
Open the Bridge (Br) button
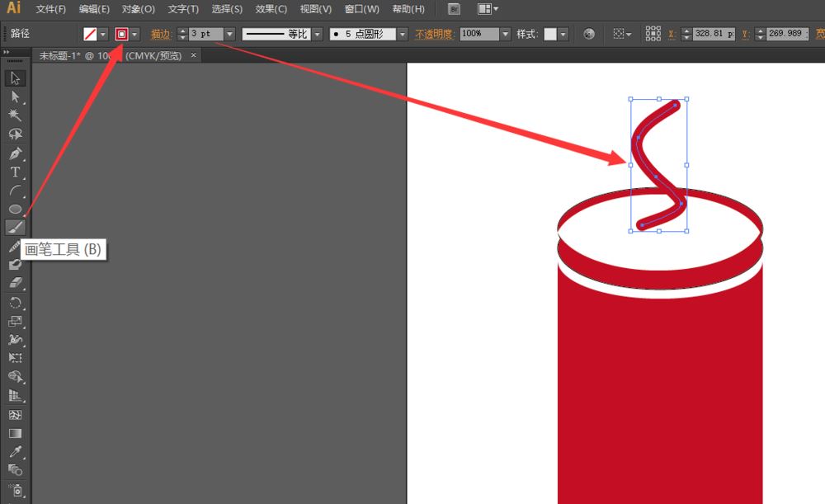point(454,9)
